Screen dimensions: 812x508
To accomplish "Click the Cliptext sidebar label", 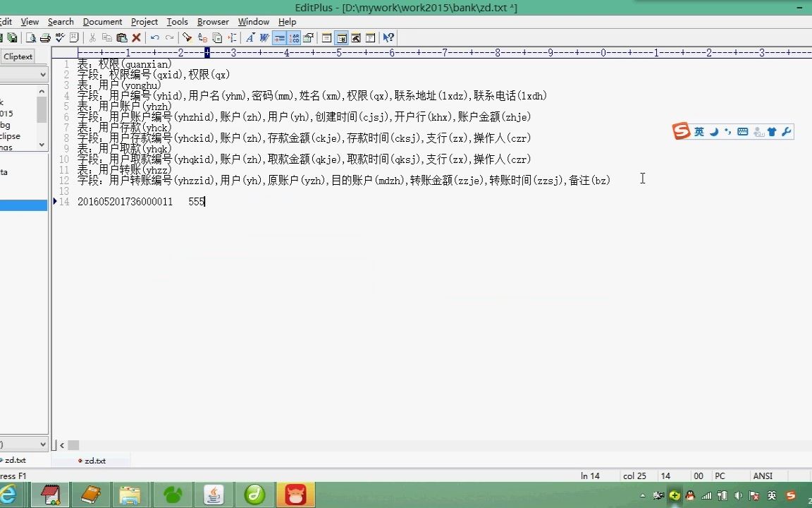I will (x=18, y=56).
